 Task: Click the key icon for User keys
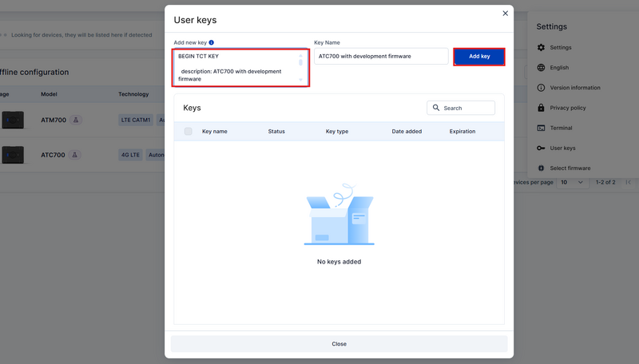pos(542,148)
